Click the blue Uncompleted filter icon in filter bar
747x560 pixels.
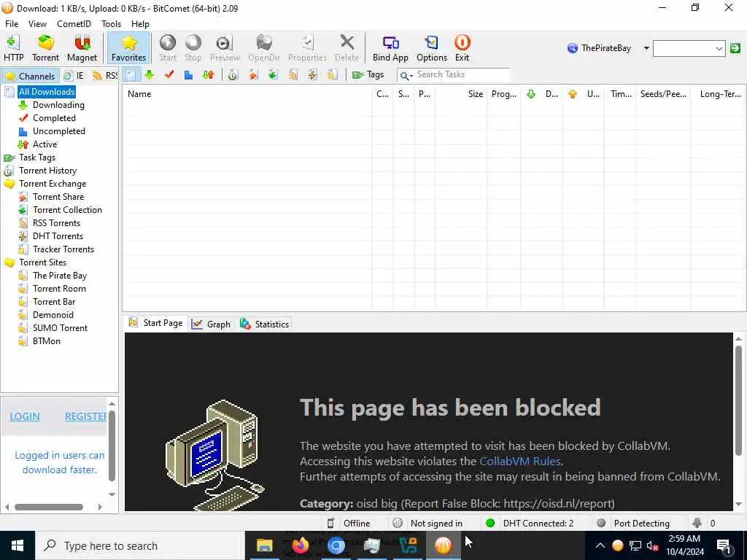point(189,75)
